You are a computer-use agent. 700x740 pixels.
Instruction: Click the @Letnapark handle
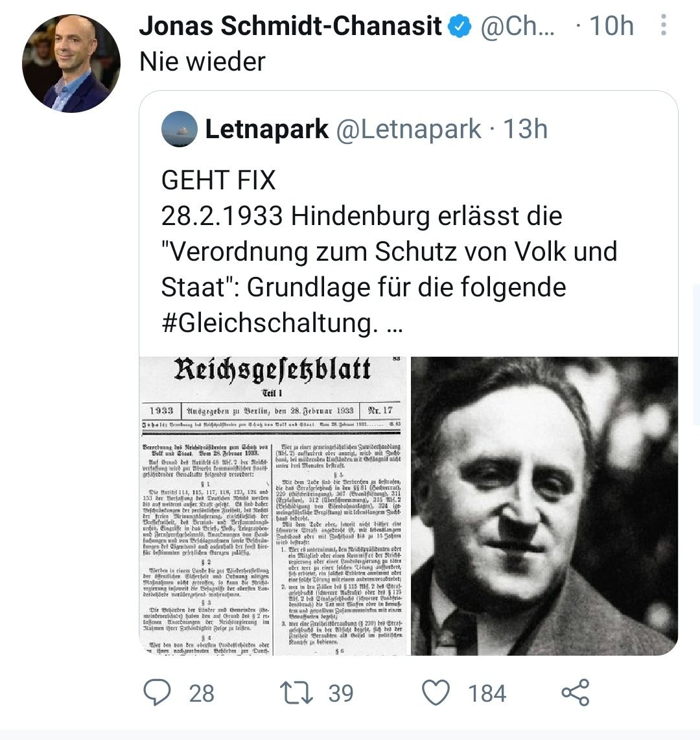click(x=408, y=130)
